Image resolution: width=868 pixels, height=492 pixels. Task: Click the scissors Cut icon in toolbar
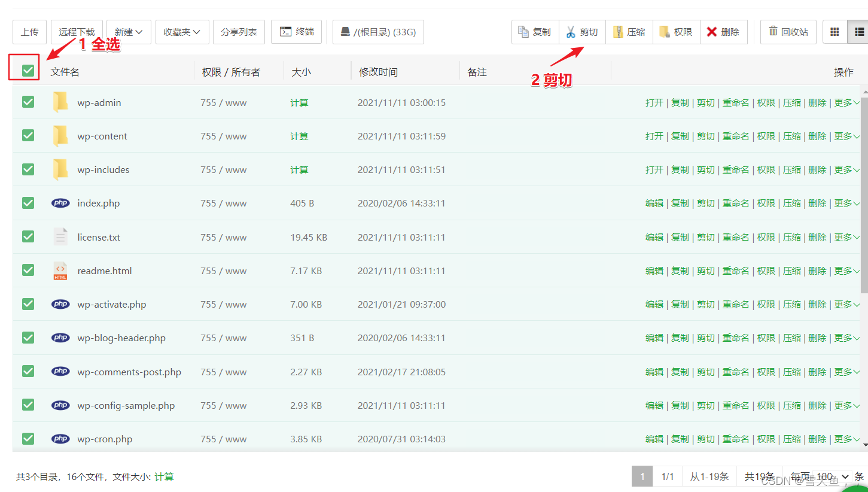pyautogui.click(x=571, y=32)
